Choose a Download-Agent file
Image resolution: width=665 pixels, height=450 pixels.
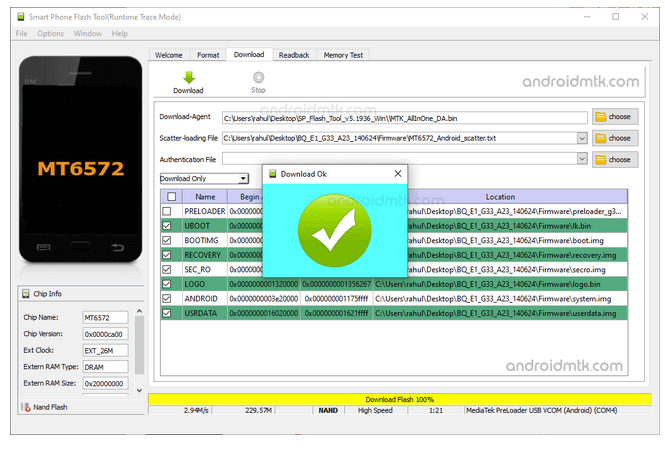(615, 117)
